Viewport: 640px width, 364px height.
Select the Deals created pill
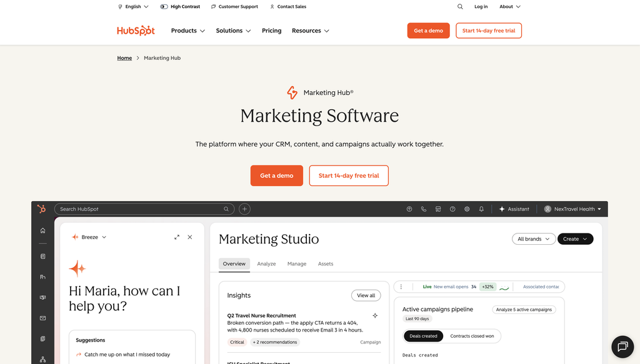click(x=423, y=337)
